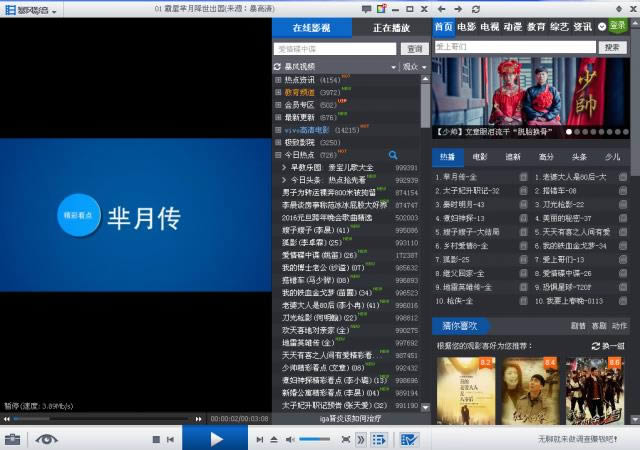Screen dimensions: 640x450
Task: Toggle the video library panel icon
Action: click(x=409, y=439)
